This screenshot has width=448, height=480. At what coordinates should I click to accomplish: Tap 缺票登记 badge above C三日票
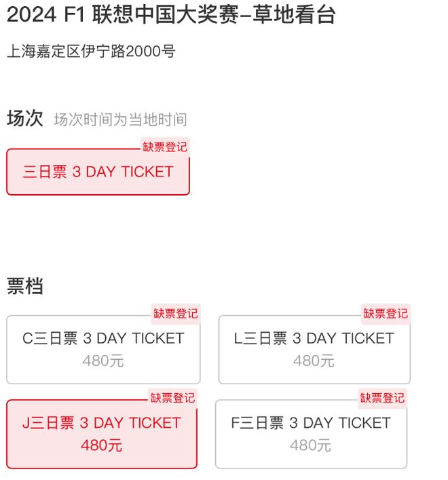[176, 314]
